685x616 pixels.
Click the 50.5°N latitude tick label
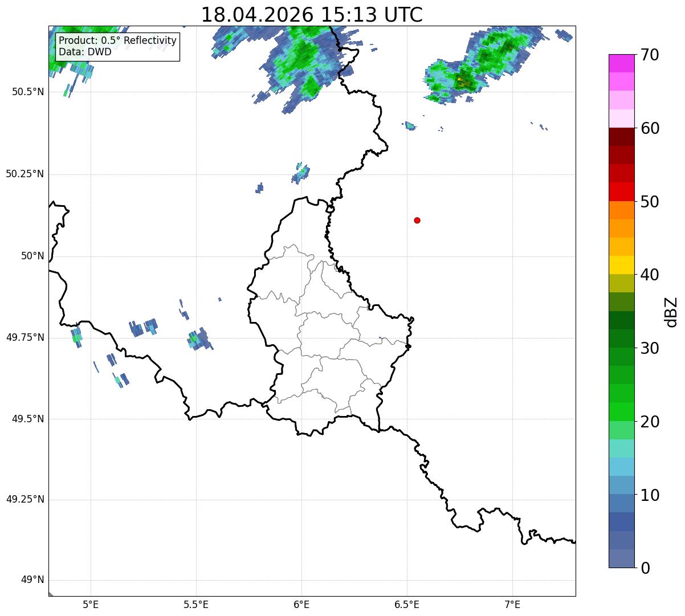click(28, 92)
